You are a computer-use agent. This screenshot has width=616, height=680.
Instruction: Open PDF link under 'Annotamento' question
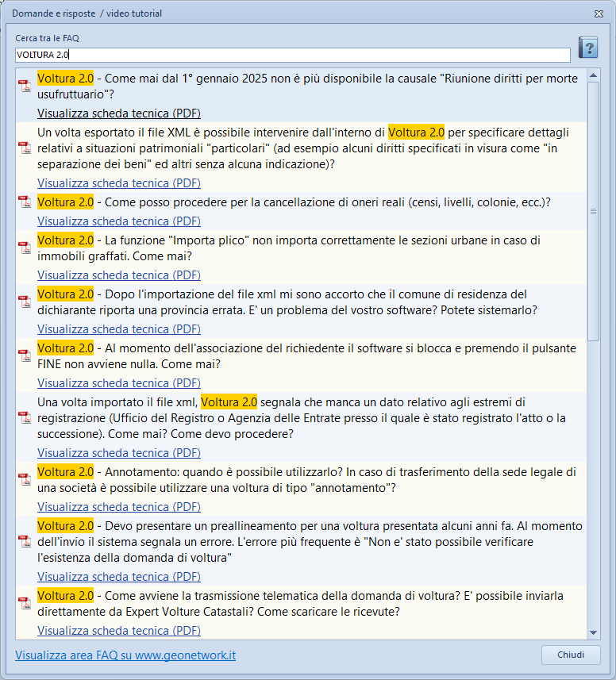[119, 506]
